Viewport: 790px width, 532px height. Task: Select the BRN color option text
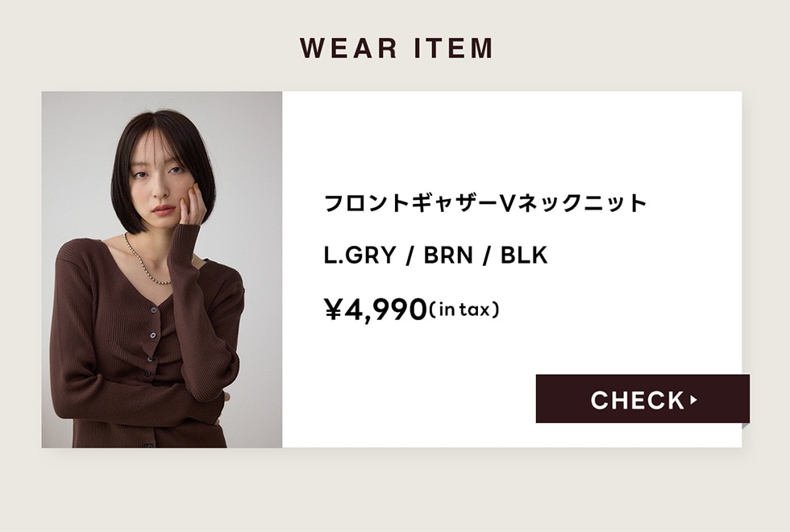tap(448, 255)
